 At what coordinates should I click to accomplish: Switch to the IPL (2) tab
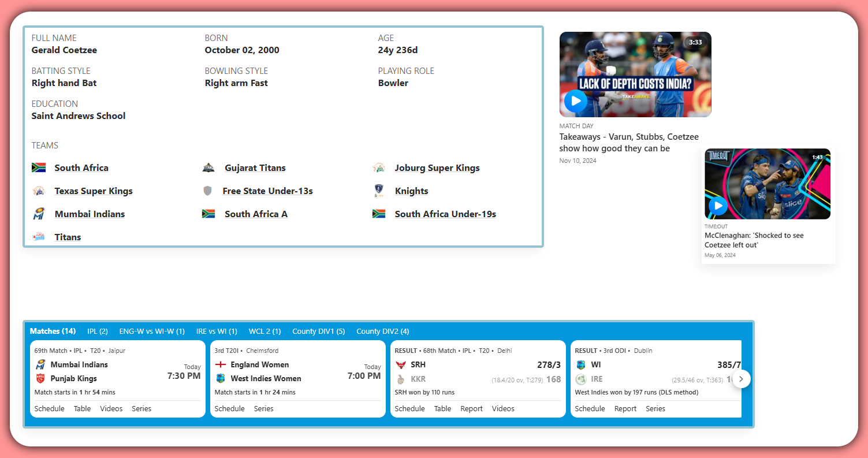[x=98, y=331]
